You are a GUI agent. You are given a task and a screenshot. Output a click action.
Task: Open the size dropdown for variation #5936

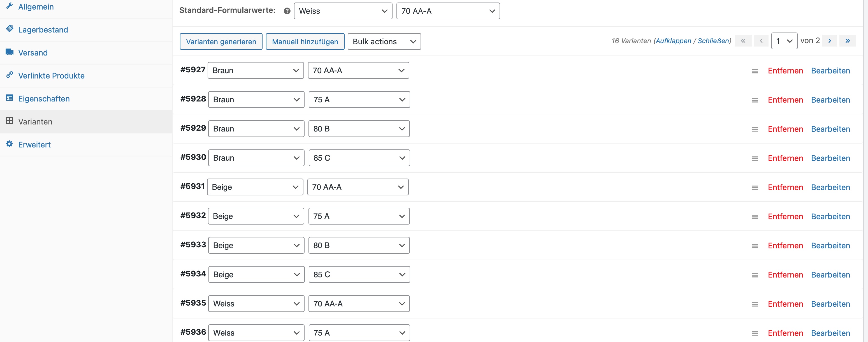359,332
